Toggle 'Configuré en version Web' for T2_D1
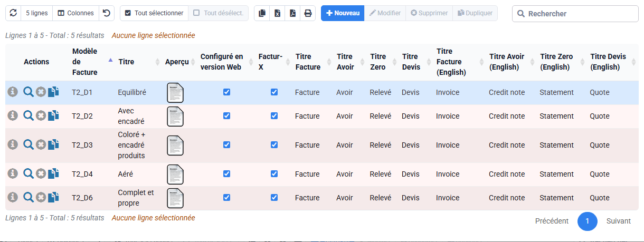 point(226,92)
